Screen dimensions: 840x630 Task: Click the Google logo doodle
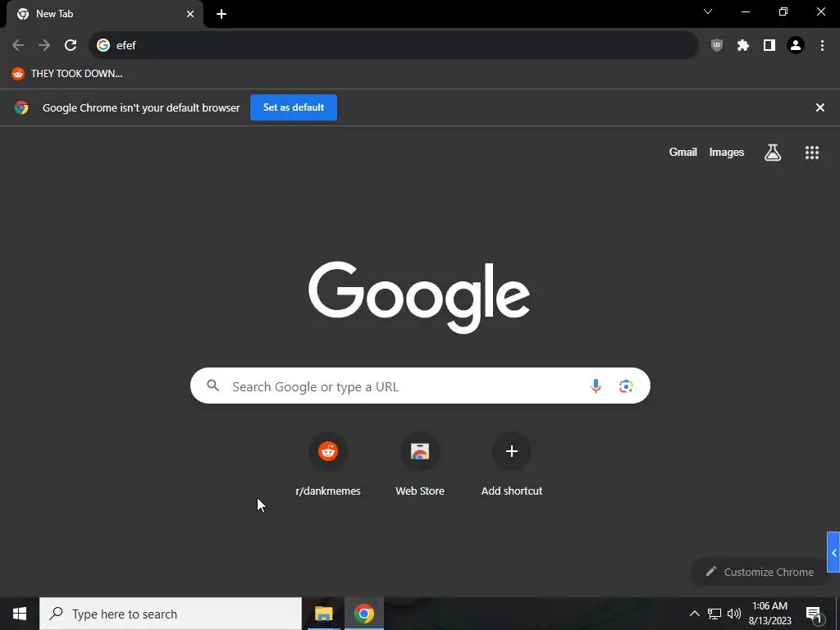click(x=419, y=297)
